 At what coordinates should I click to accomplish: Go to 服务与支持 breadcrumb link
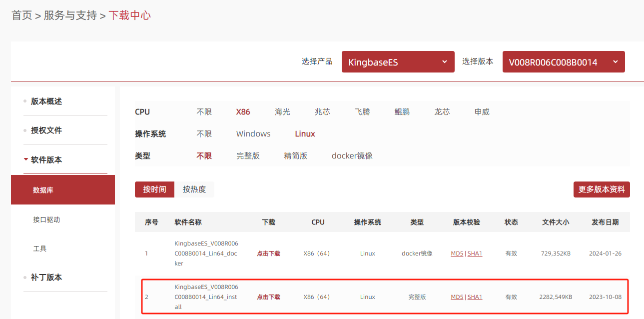click(70, 15)
